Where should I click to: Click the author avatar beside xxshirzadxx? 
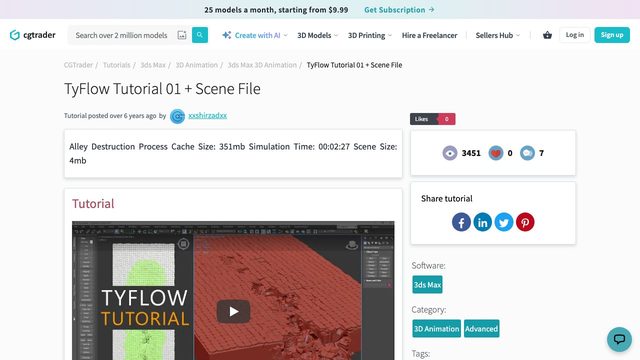177,116
